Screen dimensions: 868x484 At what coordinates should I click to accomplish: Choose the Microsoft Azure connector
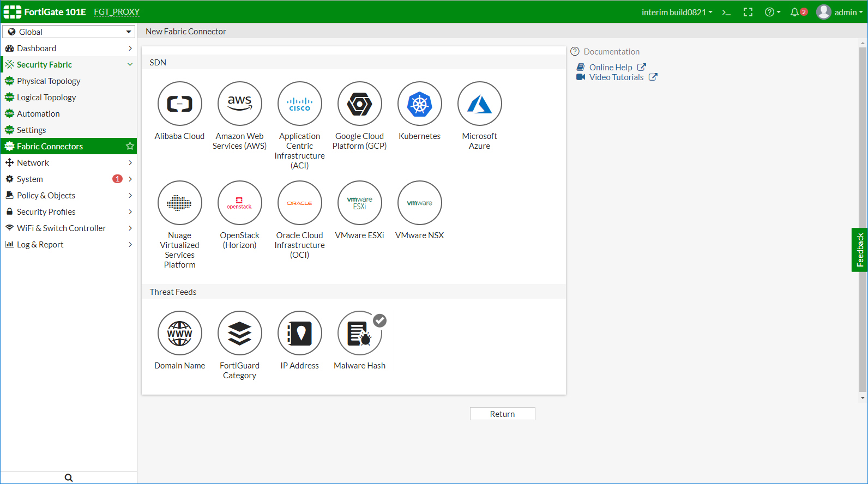tap(480, 104)
